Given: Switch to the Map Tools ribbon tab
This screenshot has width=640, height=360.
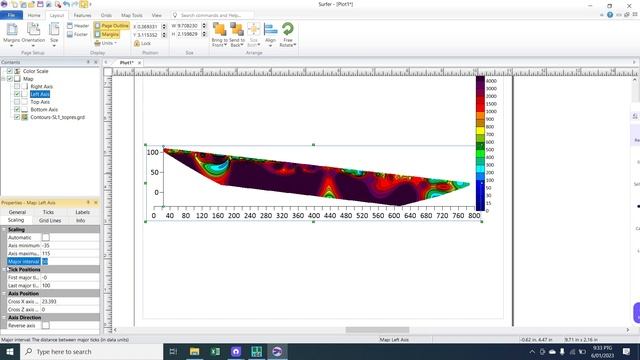Looking at the screenshot, I should pyautogui.click(x=131, y=15).
